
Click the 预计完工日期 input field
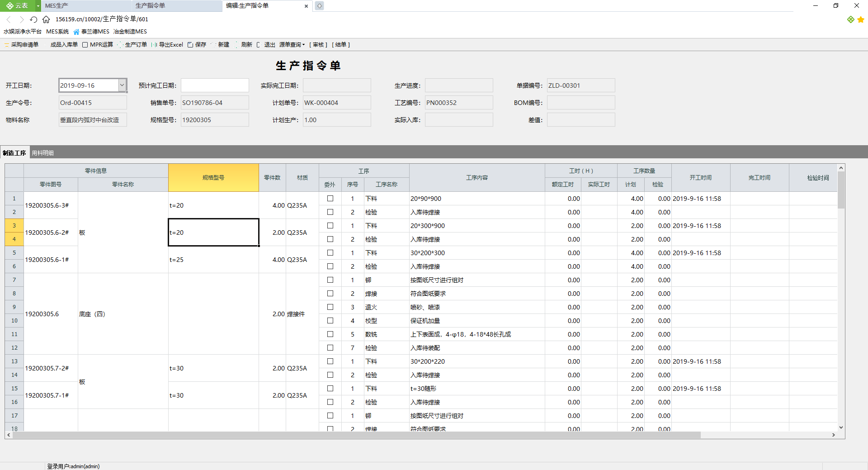(x=215, y=85)
